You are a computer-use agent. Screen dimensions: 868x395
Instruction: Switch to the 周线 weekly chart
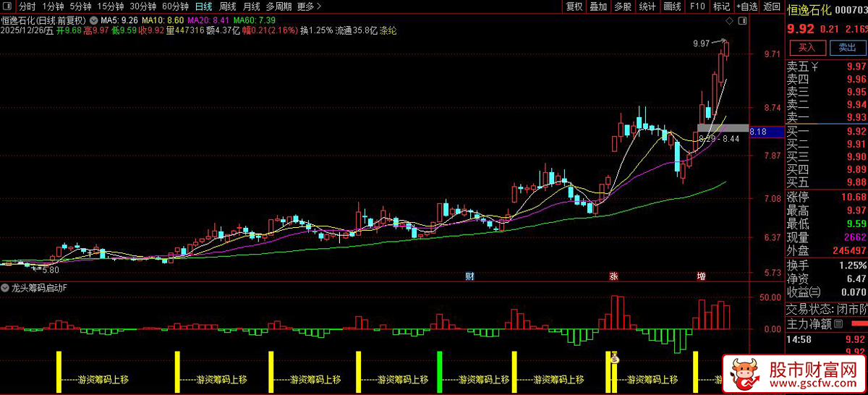pos(228,7)
